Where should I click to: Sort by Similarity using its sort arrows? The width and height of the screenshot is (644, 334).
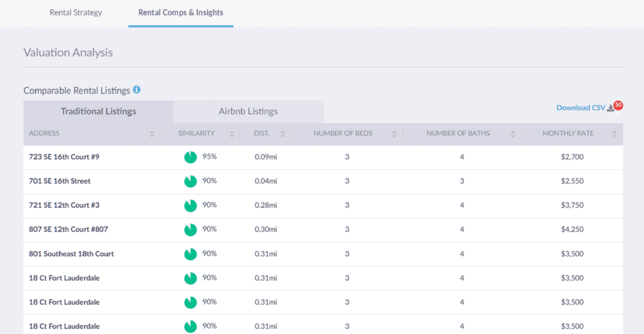point(232,134)
